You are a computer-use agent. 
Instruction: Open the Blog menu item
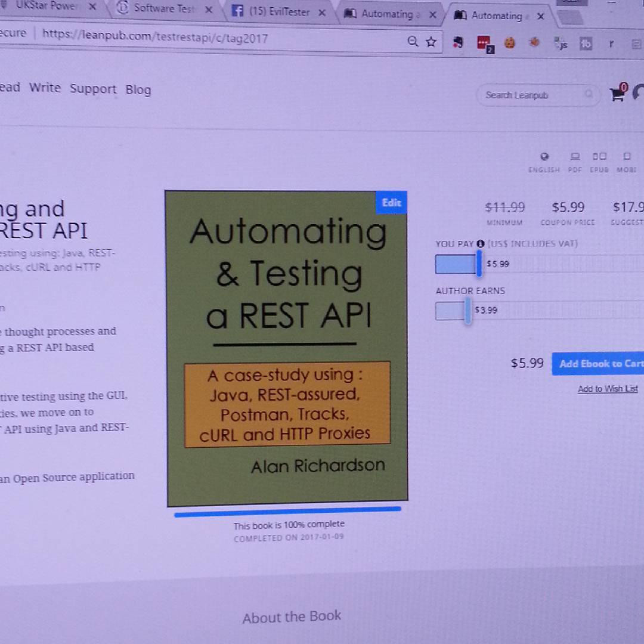tap(138, 89)
